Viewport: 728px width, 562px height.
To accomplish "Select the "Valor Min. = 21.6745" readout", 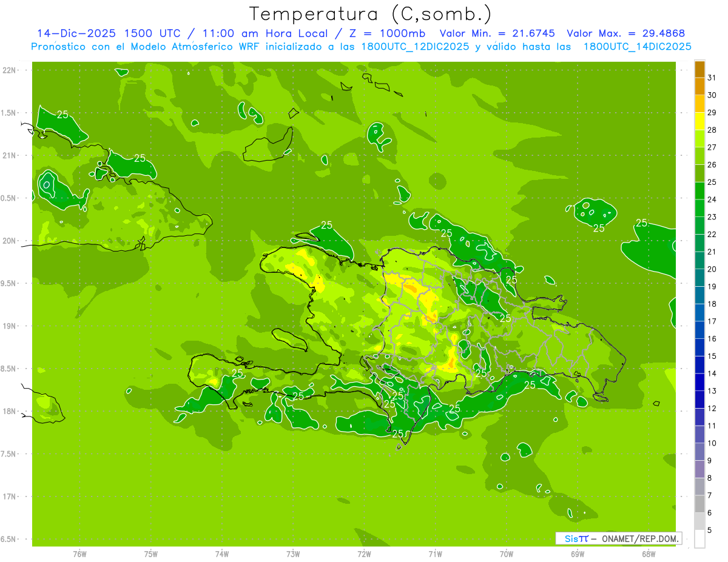I will (x=497, y=33).
